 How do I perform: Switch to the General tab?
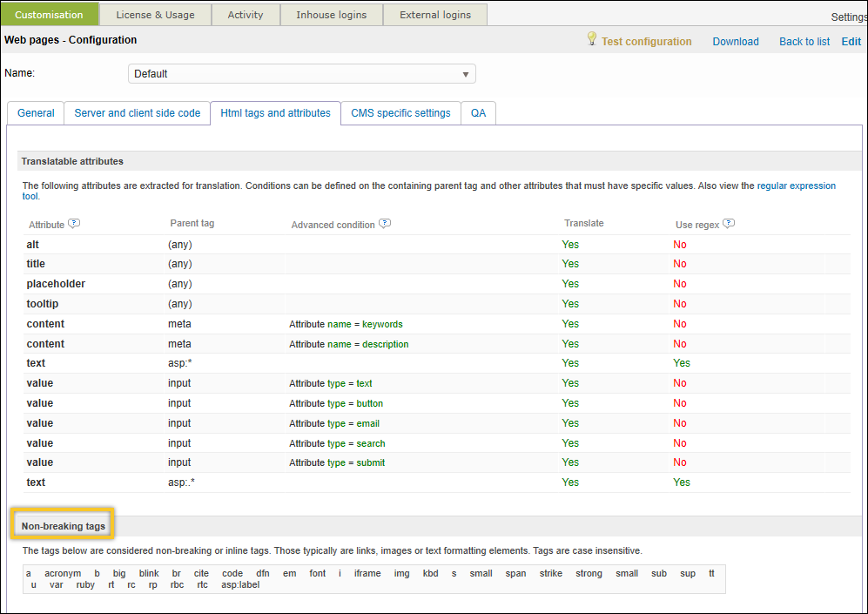(x=36, y=113)
